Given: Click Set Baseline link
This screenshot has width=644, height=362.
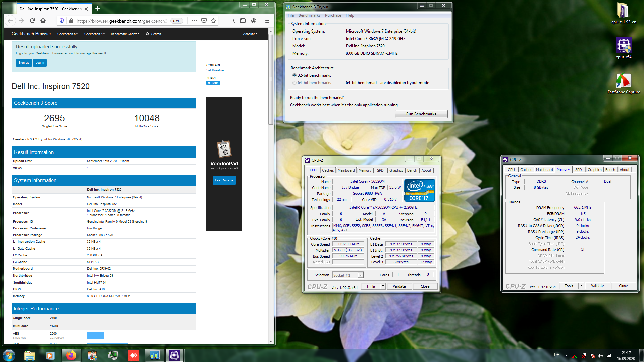Looking at the screenshot, I should (215, 70).
